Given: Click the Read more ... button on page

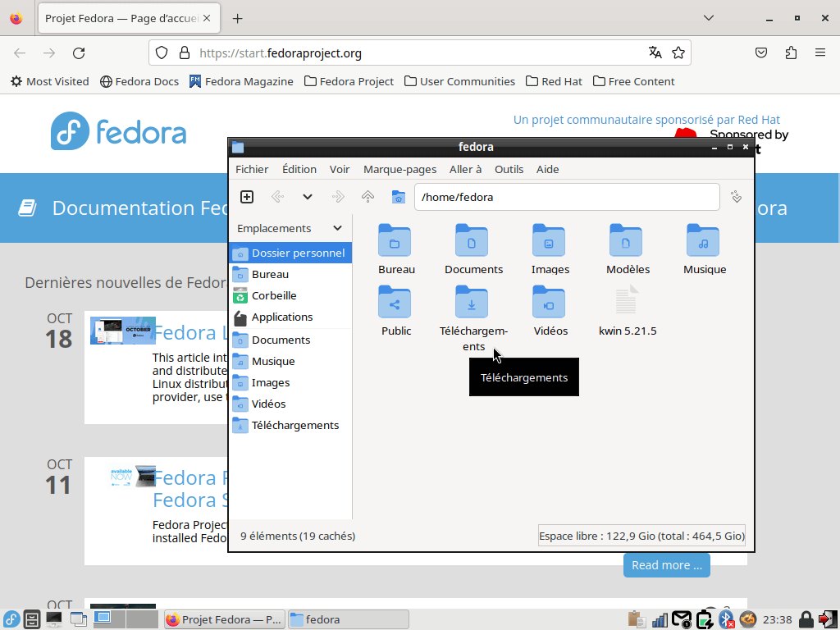Looking at the screenshot, I should tap(666, 565).
